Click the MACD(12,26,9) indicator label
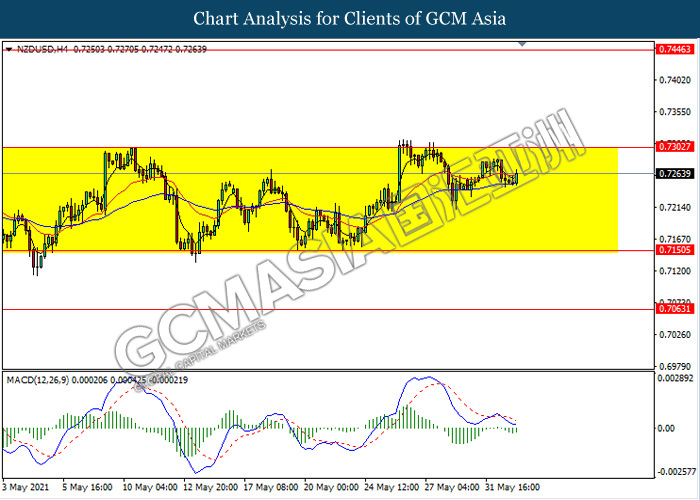This screenshot has width=700, height=500. (38, 380)
